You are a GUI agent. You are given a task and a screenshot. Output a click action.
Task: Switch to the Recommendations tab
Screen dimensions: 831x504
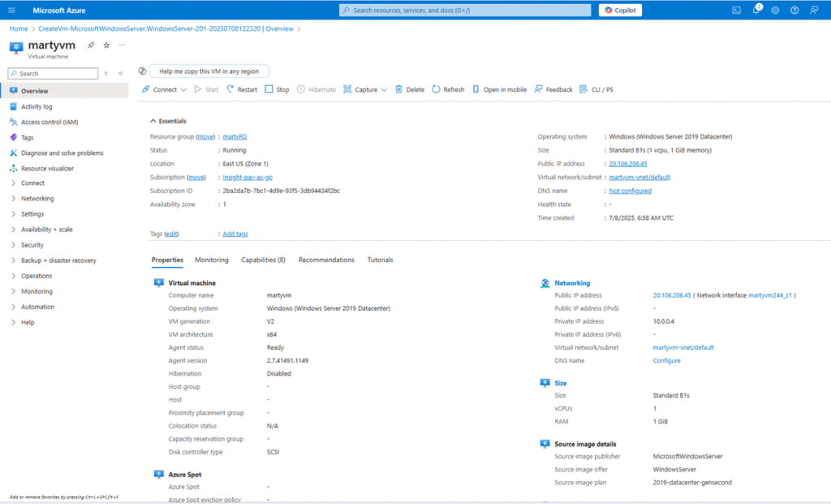326,261
